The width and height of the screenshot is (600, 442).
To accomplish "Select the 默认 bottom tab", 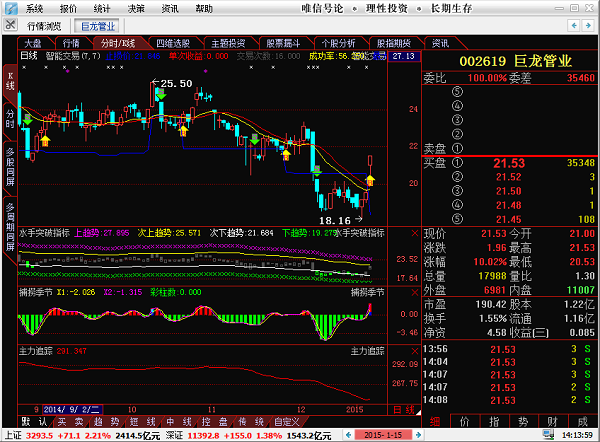I will (34, 422).
